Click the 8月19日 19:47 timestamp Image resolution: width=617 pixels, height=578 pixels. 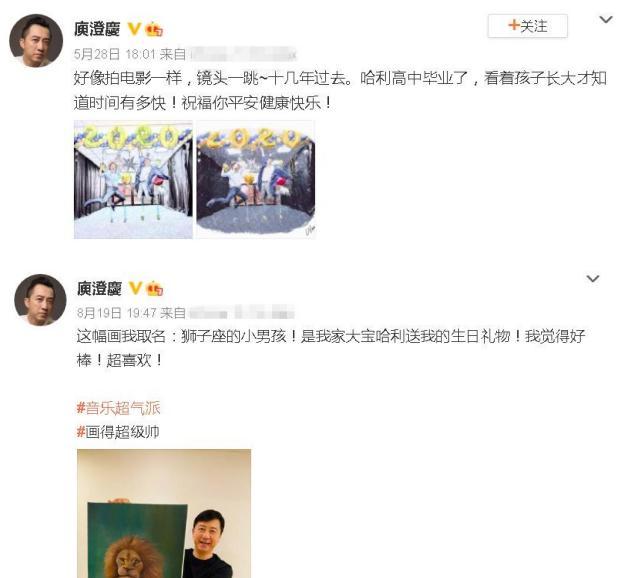tap(117, 313)
